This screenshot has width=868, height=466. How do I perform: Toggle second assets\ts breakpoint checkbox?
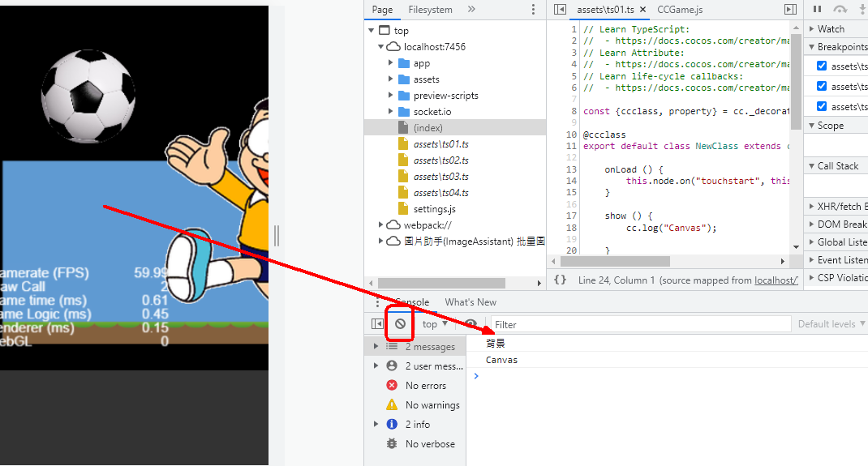(822, 86)
